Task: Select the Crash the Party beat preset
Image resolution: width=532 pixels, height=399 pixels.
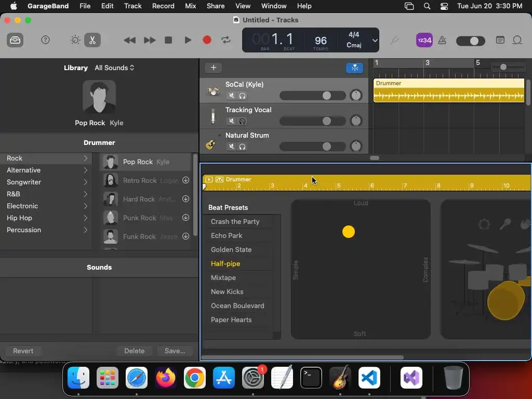Action: [235, 221]
